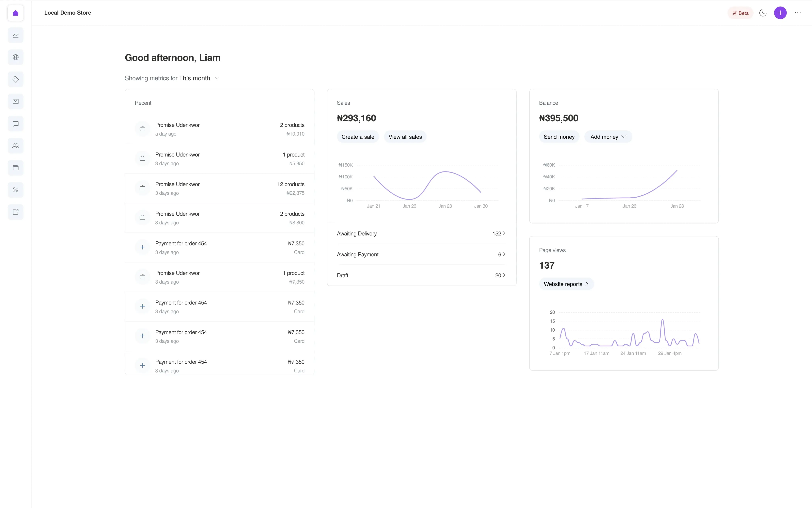This screenshot has height=508, width=812.
Task: Open the analytics chart icon in sidebar
Action: point(15,35)
